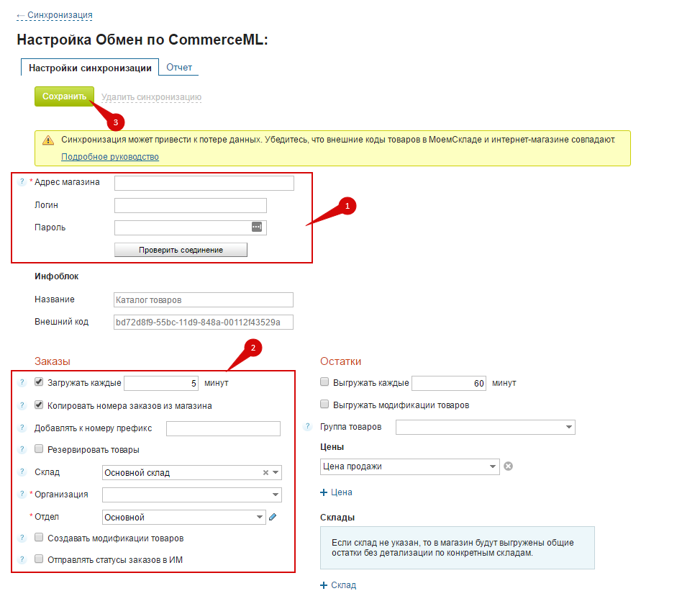
Task: Enable Выгружать модификации товаров checkbox
Action: tap(325, 405)
